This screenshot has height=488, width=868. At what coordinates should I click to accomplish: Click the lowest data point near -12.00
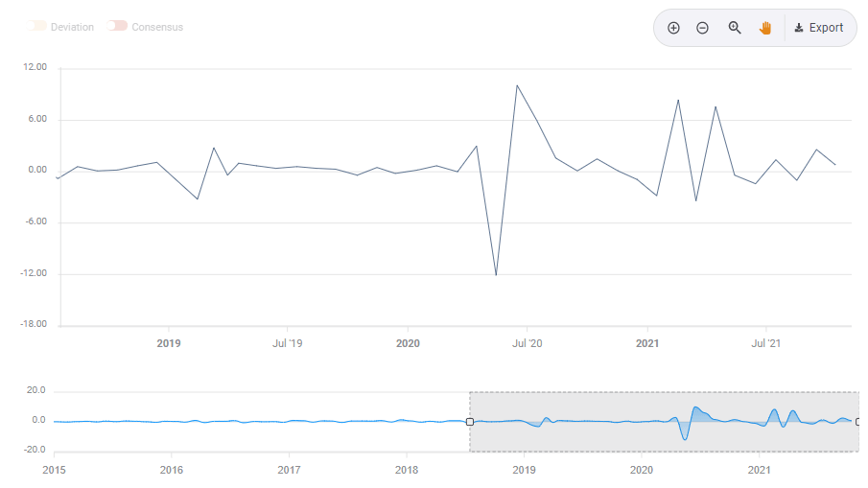[x=496, y=275]
